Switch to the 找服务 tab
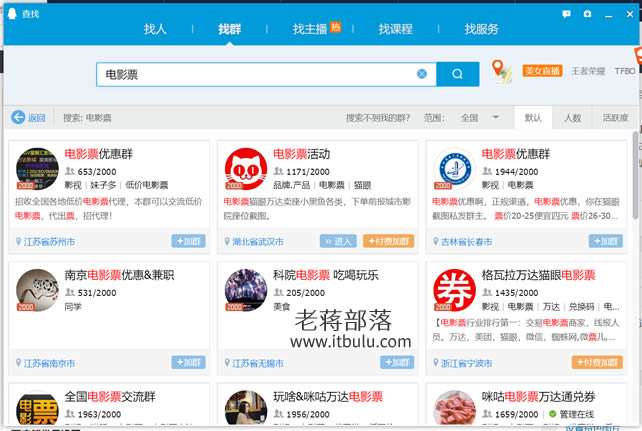This screenshot has width=642, height=431. tap(481, 29)
